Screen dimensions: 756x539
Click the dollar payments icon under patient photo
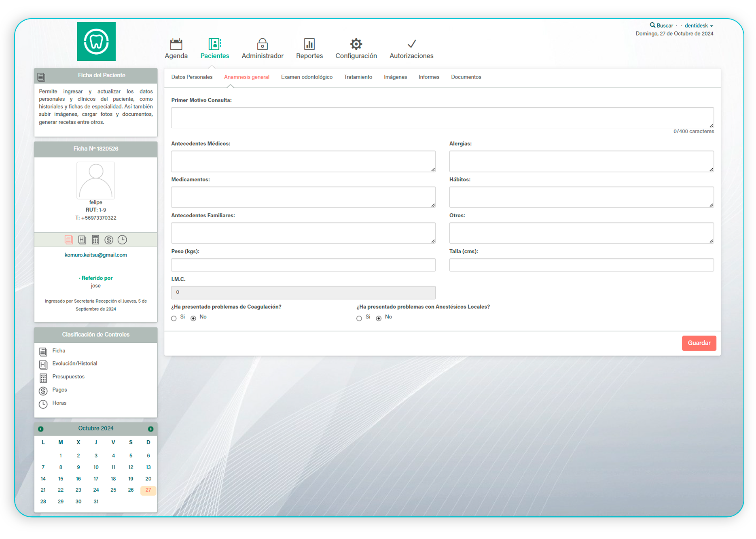click(109, 240)
